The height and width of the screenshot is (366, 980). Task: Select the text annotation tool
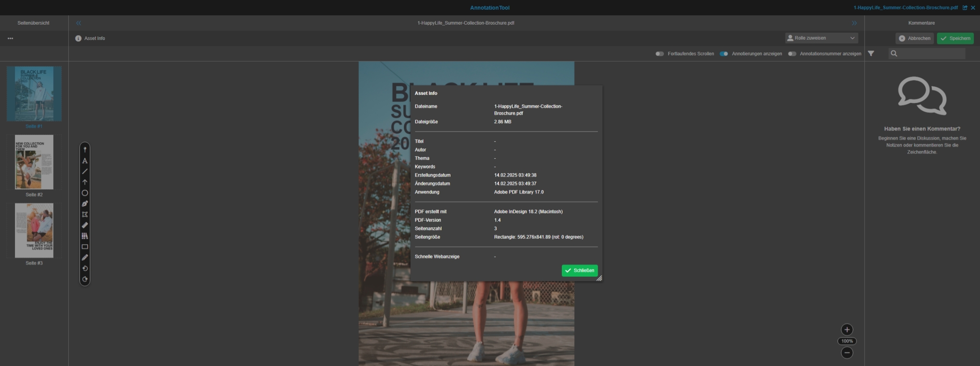tap(85, 161)
